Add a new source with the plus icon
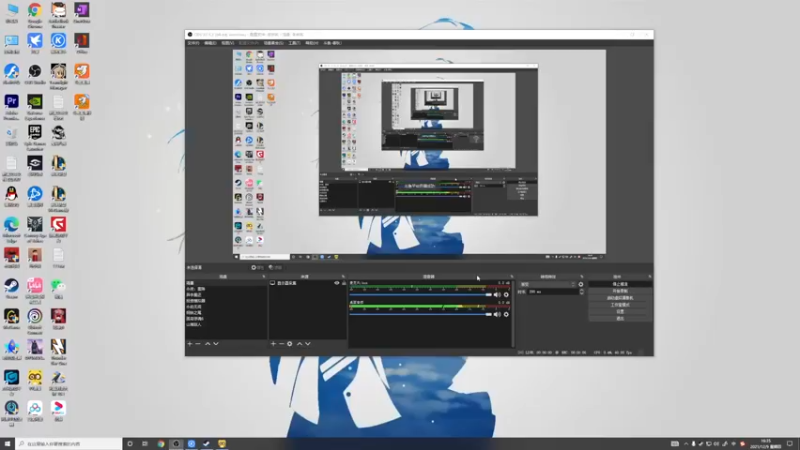 point(273,344)
